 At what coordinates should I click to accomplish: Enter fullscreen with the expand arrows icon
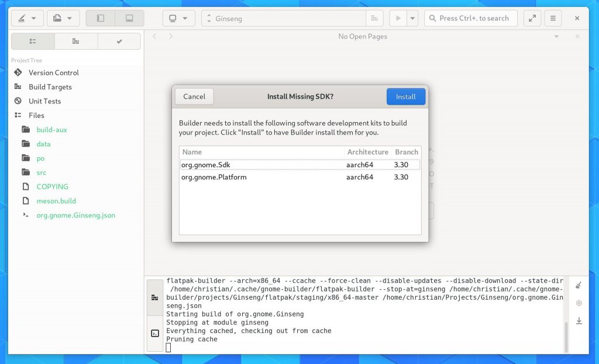pyautogui.click(x=532, y=18)
